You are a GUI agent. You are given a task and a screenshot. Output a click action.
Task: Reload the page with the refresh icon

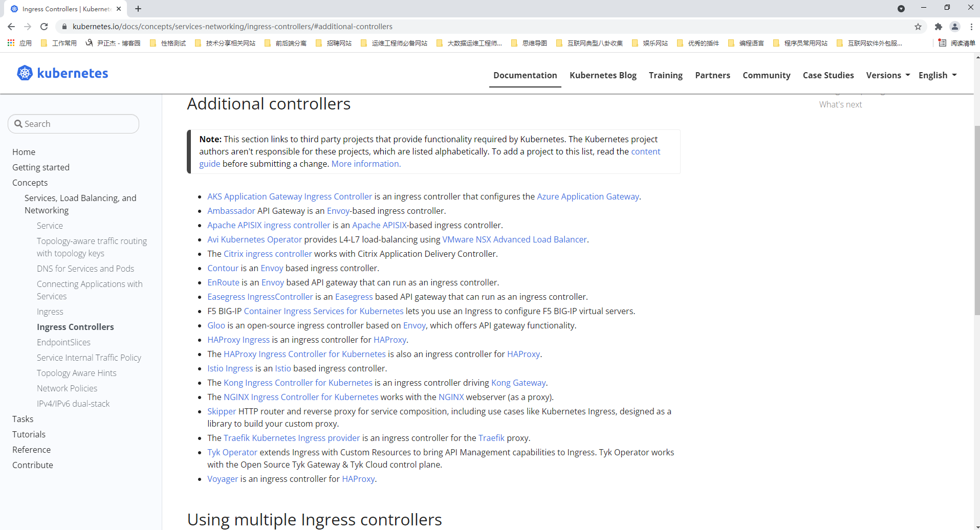coord(44,27)
